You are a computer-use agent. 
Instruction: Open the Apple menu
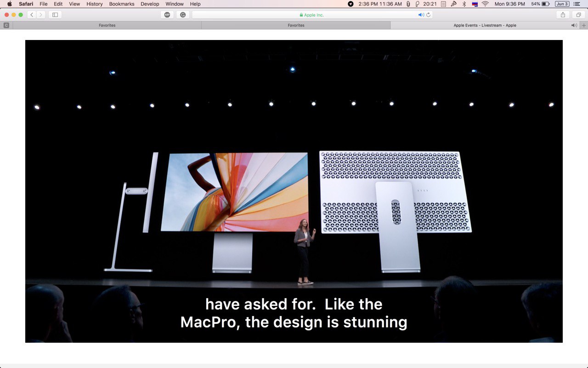coord(10,4)
